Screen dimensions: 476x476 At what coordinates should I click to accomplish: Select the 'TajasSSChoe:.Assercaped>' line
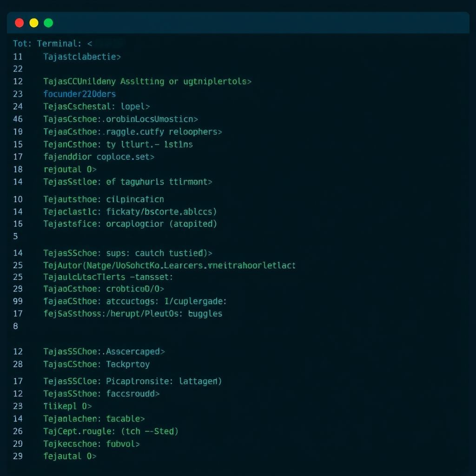104,351
